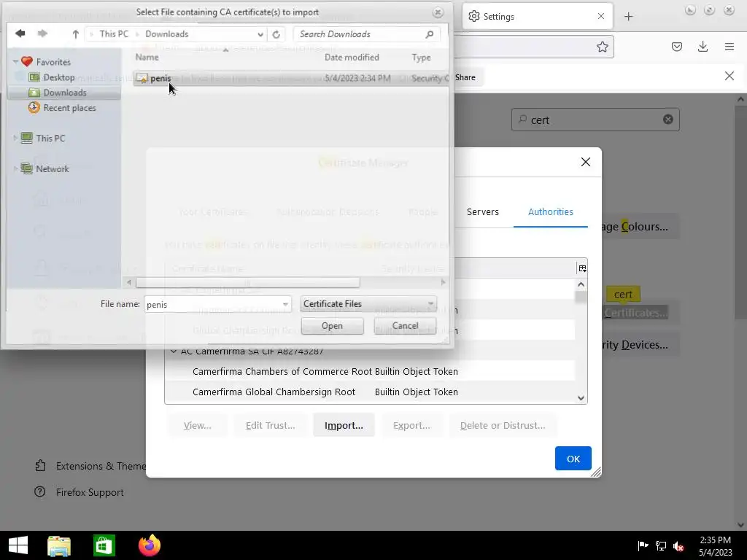This screenshot has height=560, width=747.
Task: Switch to the Servers tab
Action: [x=483, y=212]
